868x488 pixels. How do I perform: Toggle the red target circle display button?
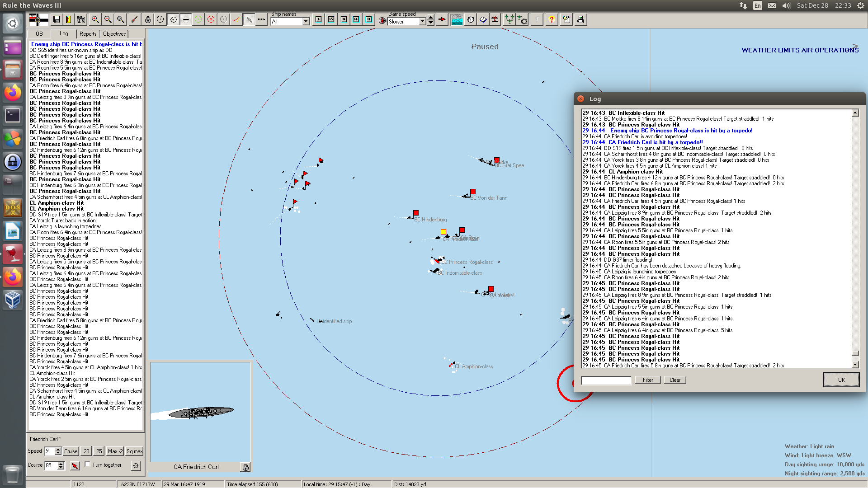211,19
